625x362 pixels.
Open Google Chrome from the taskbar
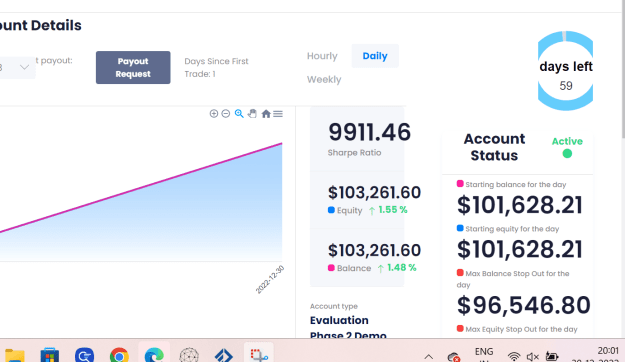pos(119,355)
